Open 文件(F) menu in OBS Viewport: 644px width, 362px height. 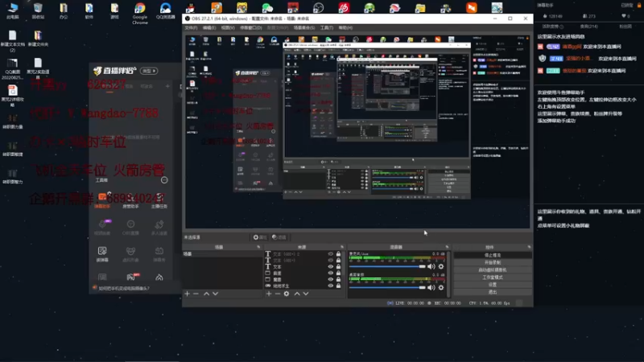click(x=191, y=28)
